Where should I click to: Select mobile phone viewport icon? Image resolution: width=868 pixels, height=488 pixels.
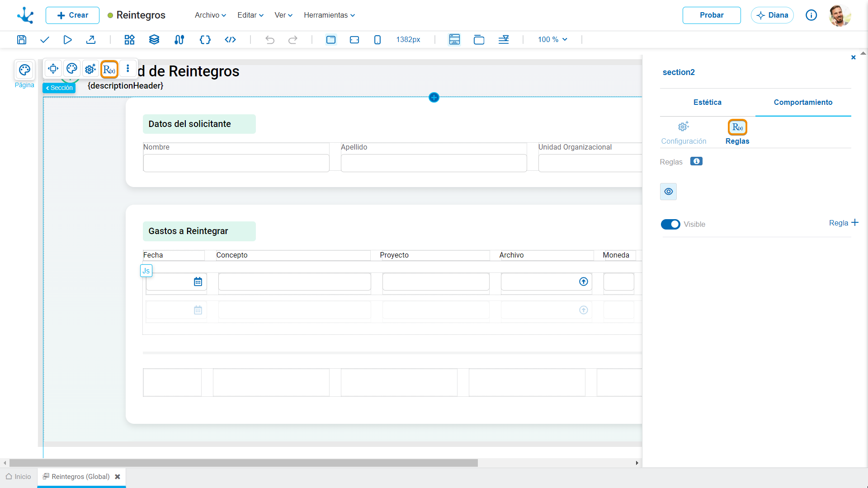pyautogui.click(x=377, y=40)
